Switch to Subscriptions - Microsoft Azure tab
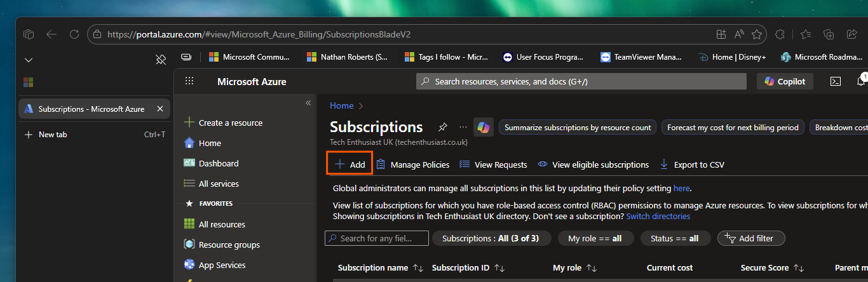 click(x=95, y=109)
